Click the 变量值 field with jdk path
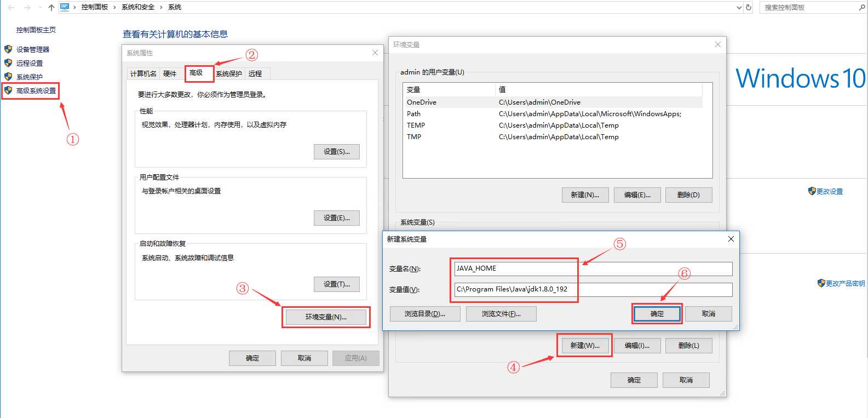868x418 pixels. tap(593, 289)
